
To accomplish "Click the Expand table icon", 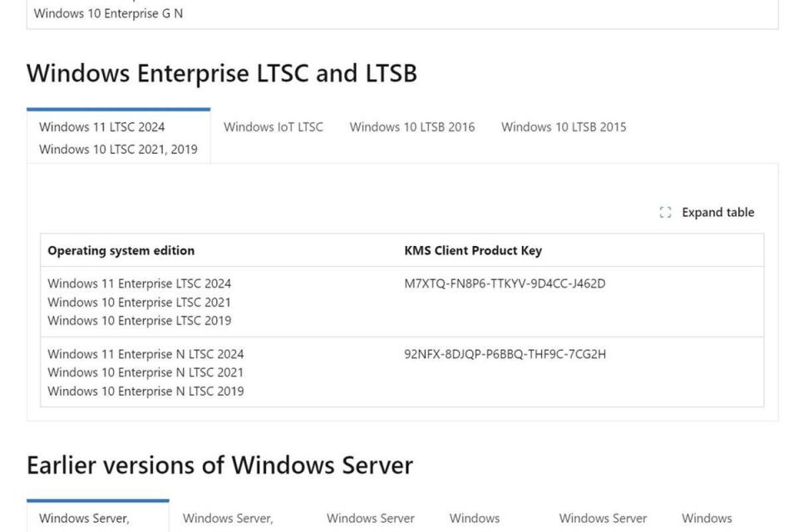I will pos(664,212).
